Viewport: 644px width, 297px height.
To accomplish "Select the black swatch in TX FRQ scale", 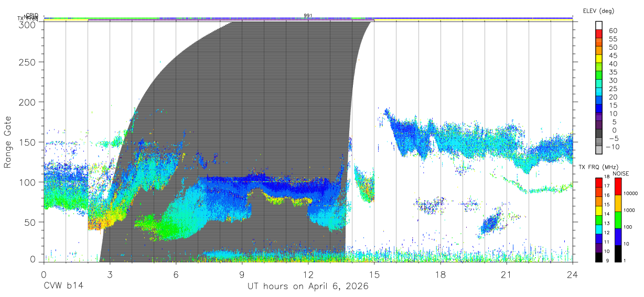I will pos(599,258).
